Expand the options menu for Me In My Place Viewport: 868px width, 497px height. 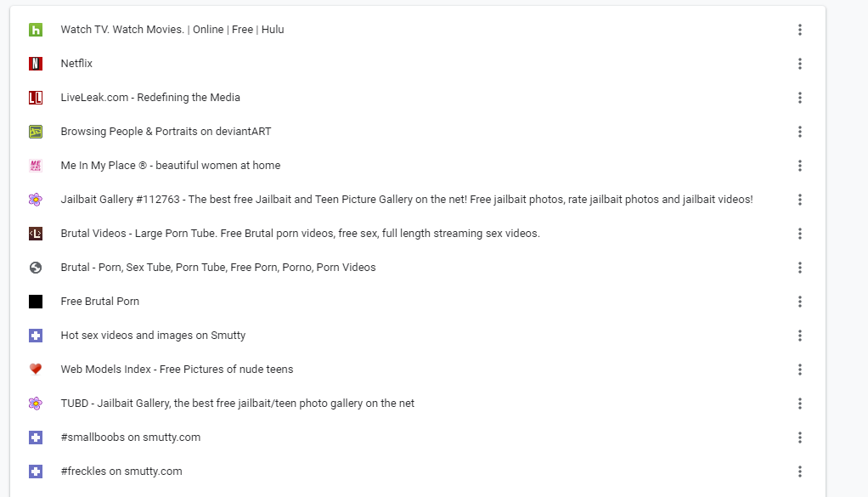[x=800, y=166]
